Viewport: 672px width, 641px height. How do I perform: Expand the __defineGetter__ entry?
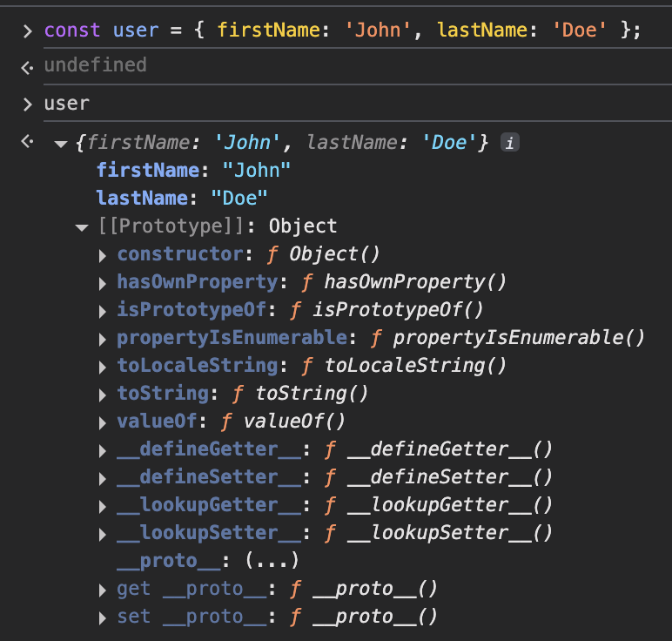[x=102, y=450]
